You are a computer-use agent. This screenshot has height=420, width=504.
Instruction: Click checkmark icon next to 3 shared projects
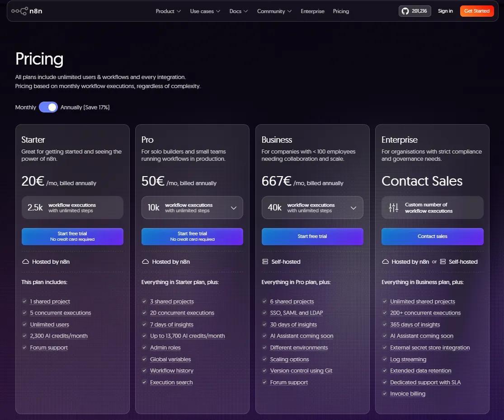point(144,301)
